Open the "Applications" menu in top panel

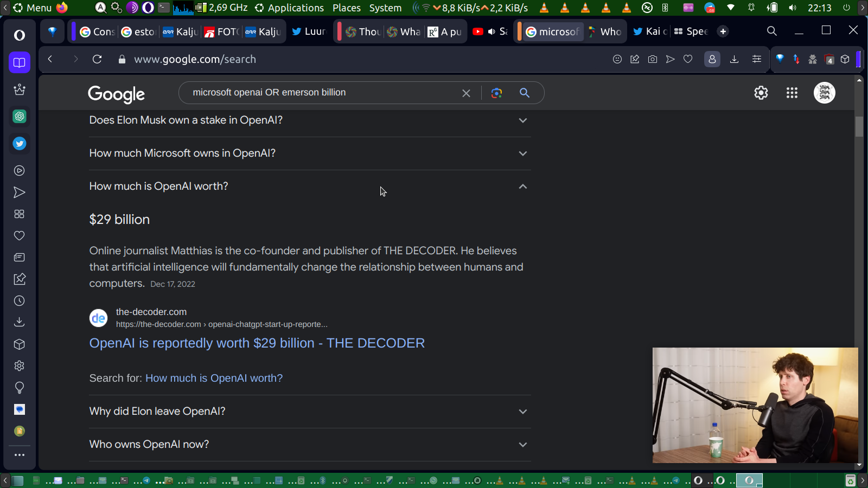(x=290, y=8)
